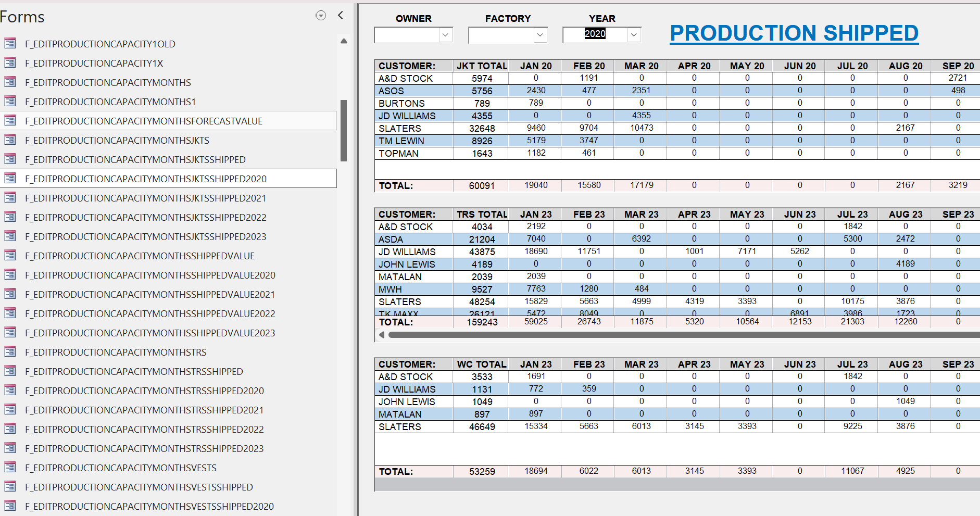Click the form icon beside F_EDITPRODUCTIONCAPACITYMONTHSTRSSHIPPED2020
Image resolution: width=980 pixels, height=516 pixels.
10,390
